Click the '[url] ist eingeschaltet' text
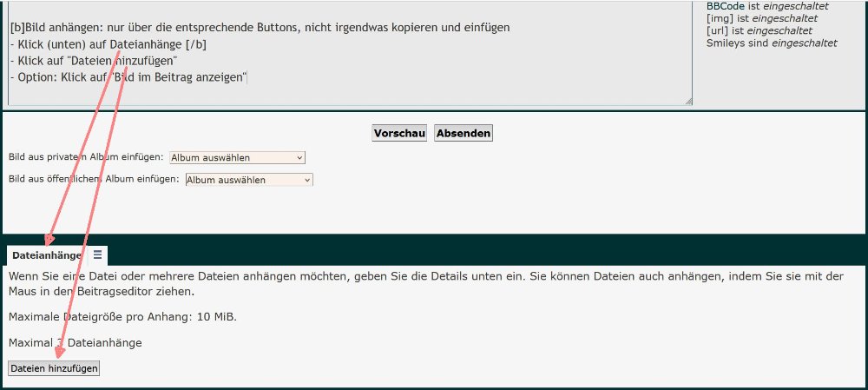 pyautogui.click(x=759, y=30)
